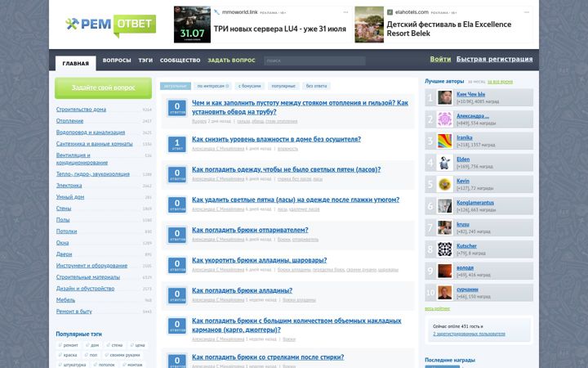
Task: Open category Электрика
Action: coord(69,186)
